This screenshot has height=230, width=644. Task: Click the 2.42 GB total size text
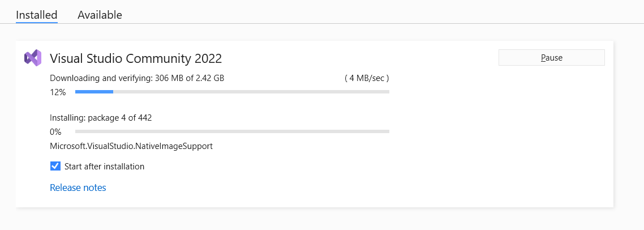point(209,78)
